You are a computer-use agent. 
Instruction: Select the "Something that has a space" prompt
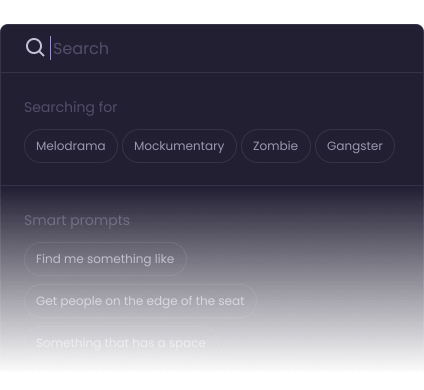tap(121, 343)
